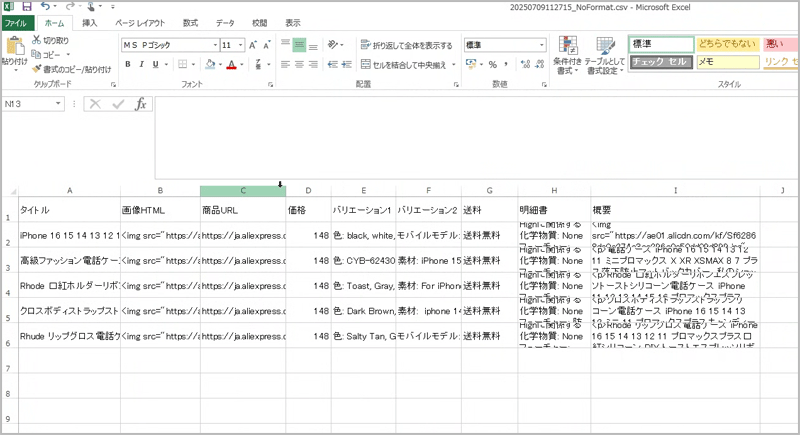
Task: Increase the decimal places
Action: [525, 64]
